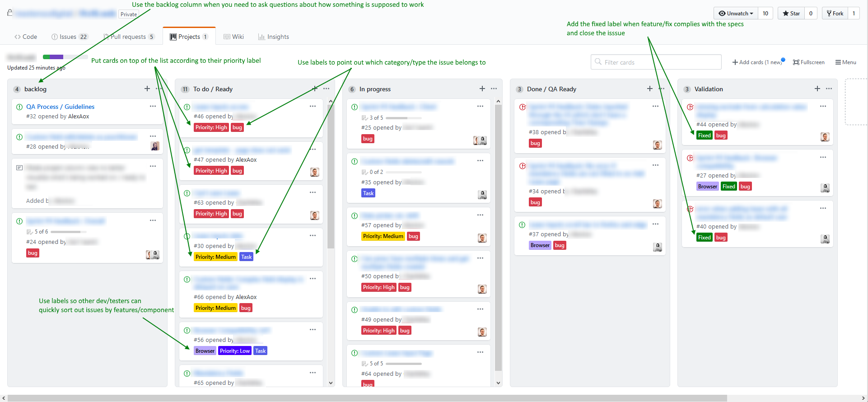The width and height of the screenshot is (868, 402).
Task: Click the Fixed label on card #44
Action: tap(705, 136)
